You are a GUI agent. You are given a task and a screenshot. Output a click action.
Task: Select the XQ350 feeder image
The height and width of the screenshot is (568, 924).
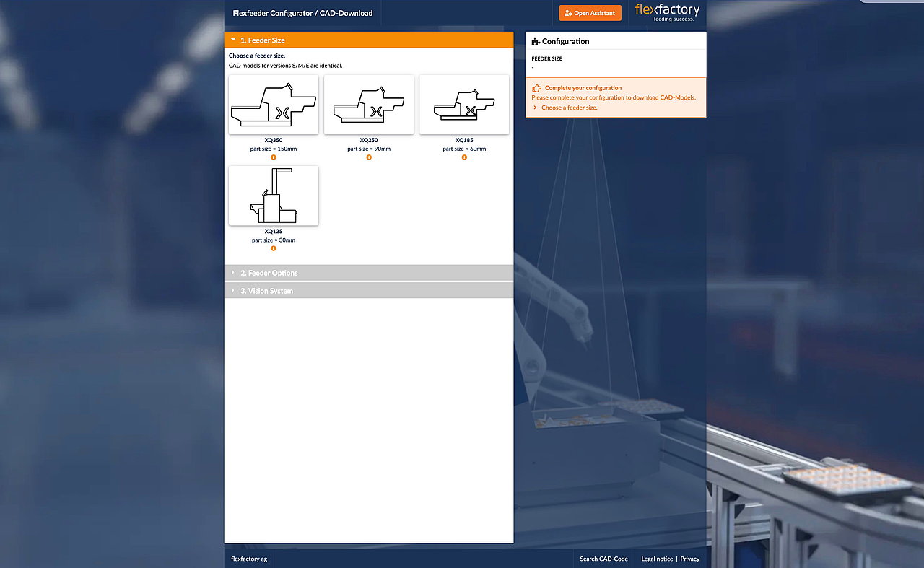tap(274, 105)
